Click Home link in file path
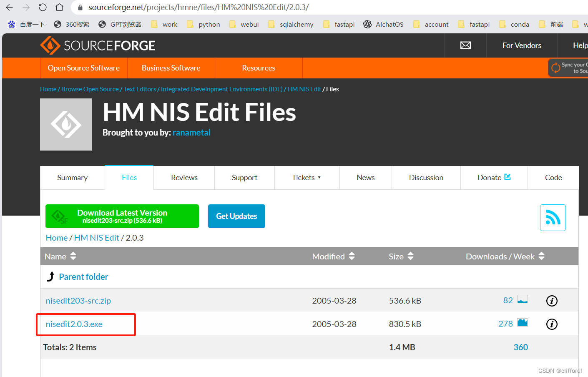Image resolution: width=588 pixels, height=377 pixels. click(x=57, y=238)
